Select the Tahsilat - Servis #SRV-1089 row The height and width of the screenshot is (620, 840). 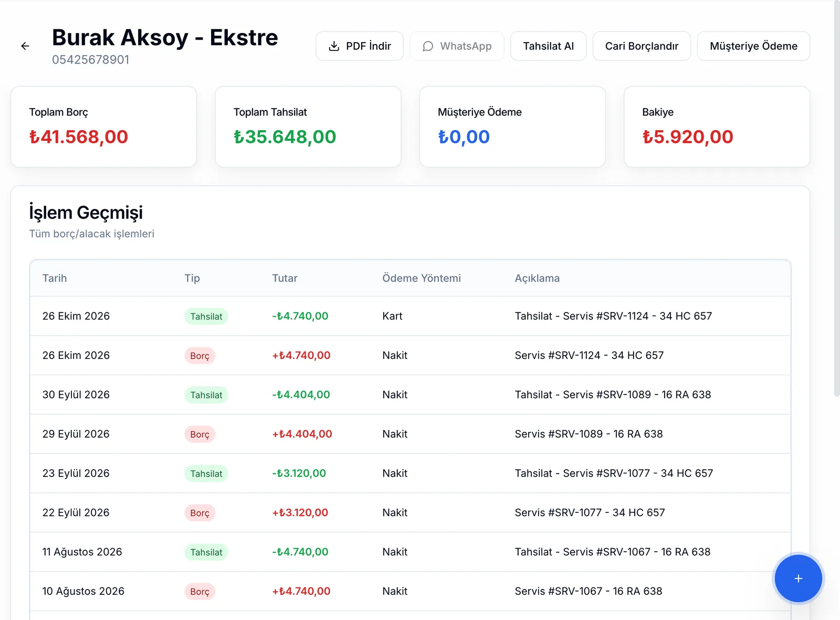[410, 395]
